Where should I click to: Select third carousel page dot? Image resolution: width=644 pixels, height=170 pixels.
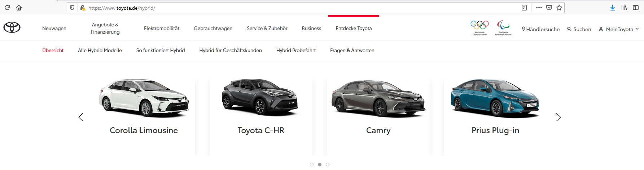click(328, 165)
